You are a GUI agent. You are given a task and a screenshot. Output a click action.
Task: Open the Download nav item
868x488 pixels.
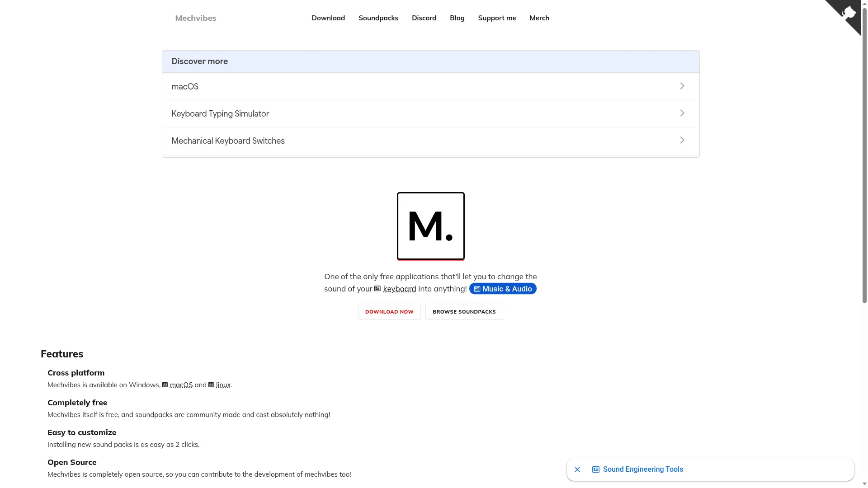point(328,18)
